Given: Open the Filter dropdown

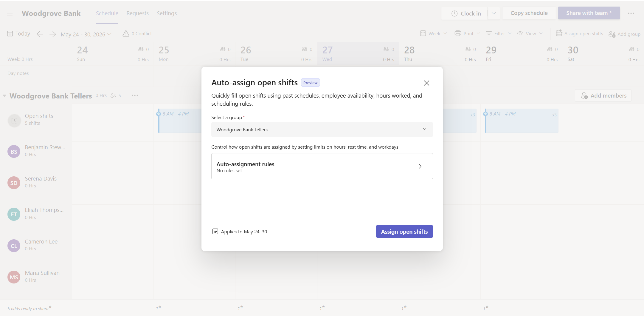Looking at the screenshot, I should (499, 33).
